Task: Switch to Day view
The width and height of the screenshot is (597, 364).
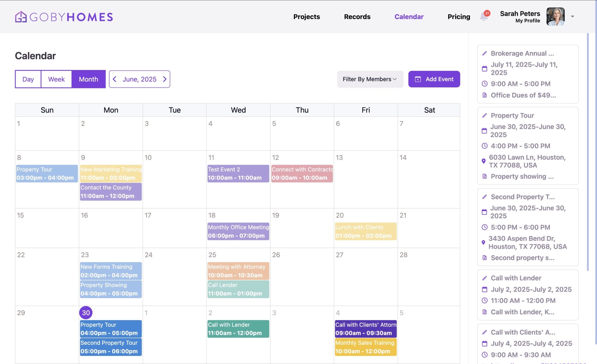Action: coord(28,79)
